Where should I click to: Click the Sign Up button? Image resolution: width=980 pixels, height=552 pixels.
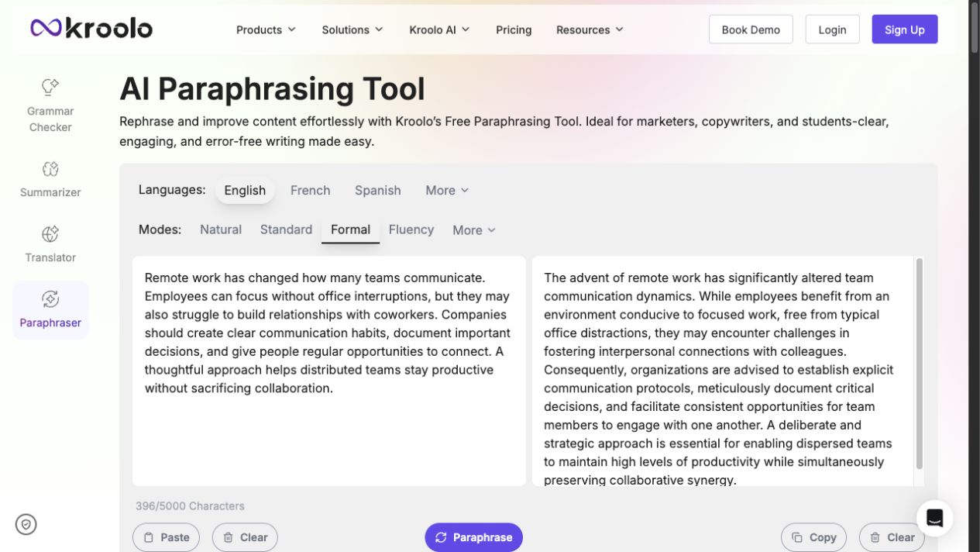coord(904,29)
